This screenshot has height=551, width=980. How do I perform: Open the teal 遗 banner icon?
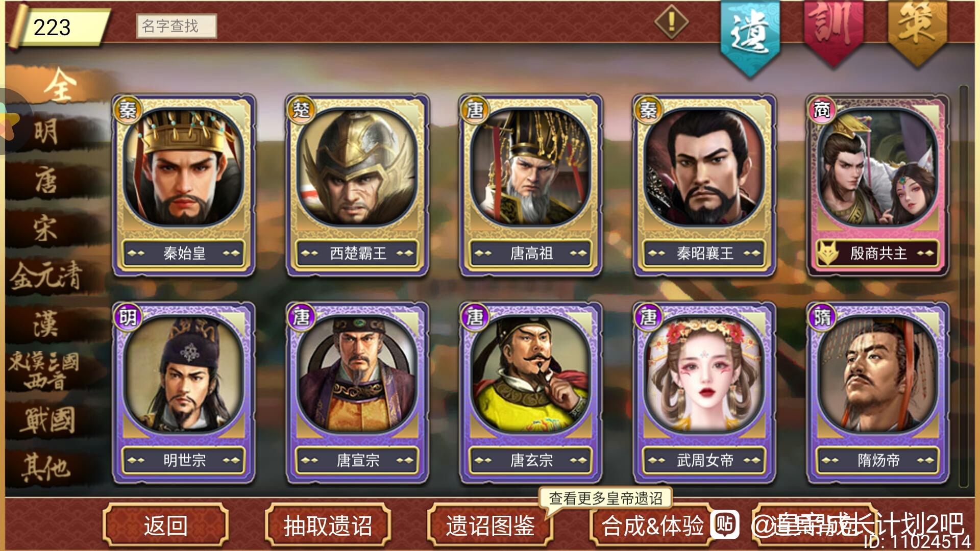tap(750, 36)
